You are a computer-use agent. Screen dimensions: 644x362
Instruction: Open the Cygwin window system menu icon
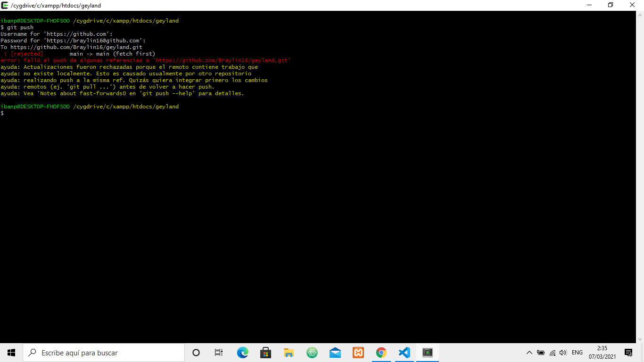pyautogui.click(x=5, y=5)
